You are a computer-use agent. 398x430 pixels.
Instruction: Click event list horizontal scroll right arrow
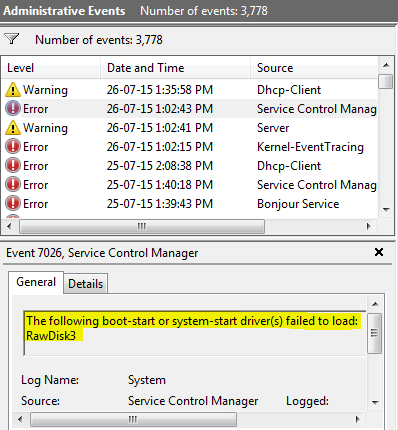(x=368, y=227)
